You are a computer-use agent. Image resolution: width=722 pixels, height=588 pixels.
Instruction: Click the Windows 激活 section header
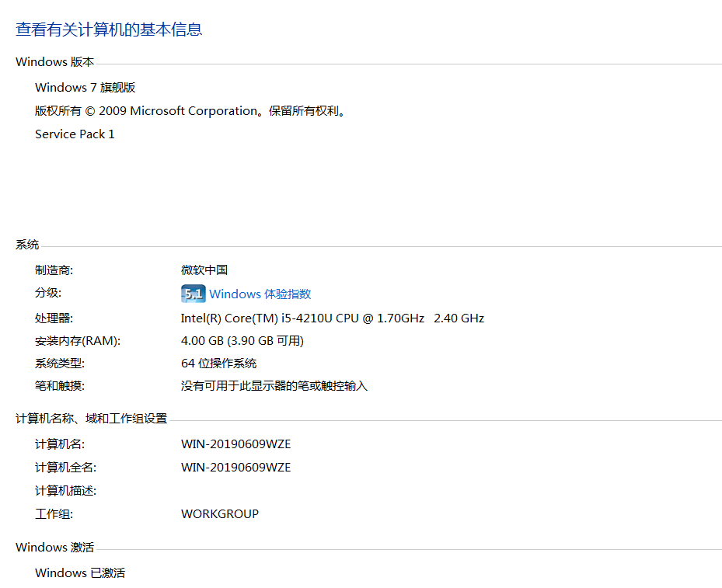click(x=55, y=547)
